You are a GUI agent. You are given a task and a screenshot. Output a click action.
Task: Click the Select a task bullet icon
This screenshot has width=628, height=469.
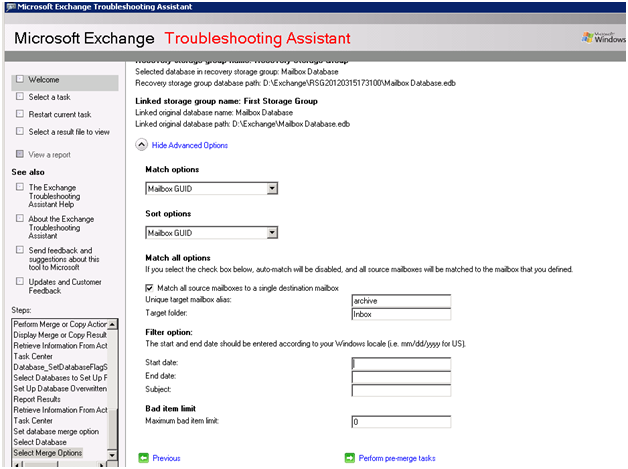pyautogui.click(x=20, y=96)
